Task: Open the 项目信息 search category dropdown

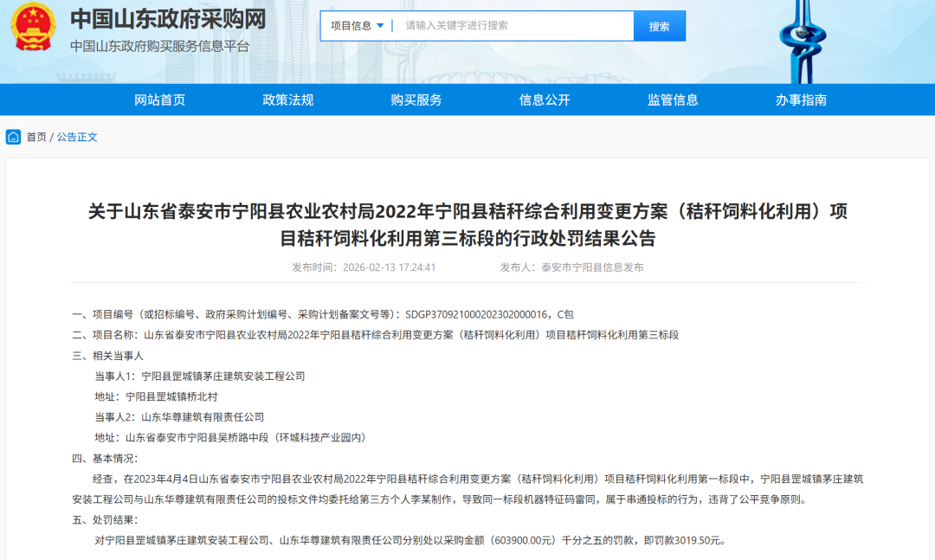Action: (357, 26)
